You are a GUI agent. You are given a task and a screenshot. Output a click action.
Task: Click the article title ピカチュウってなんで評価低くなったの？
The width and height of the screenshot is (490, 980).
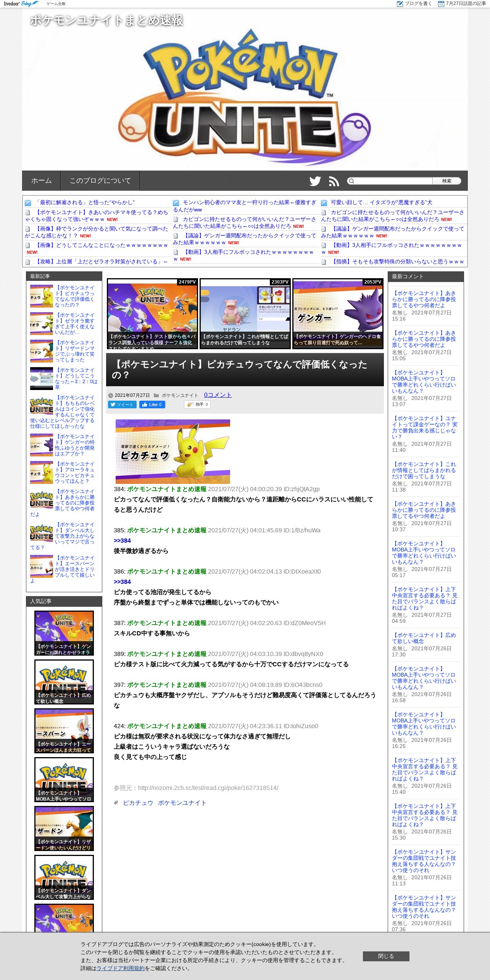point(240,369)
